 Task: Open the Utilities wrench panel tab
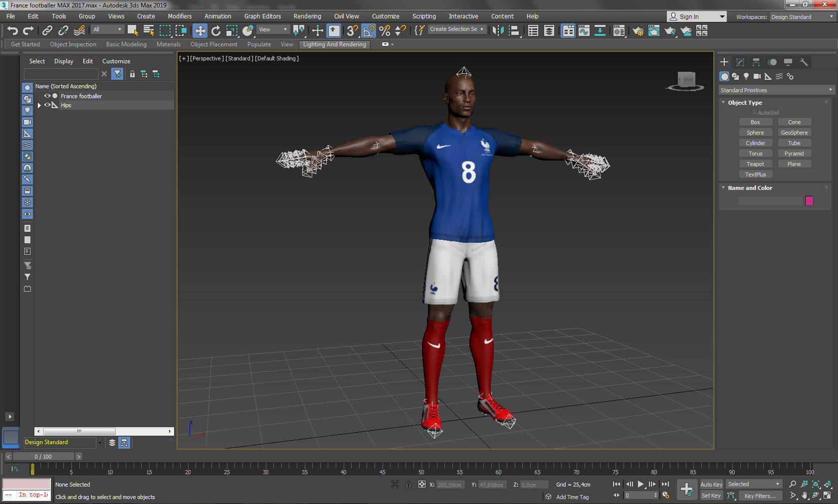click(x=804, y=62)
